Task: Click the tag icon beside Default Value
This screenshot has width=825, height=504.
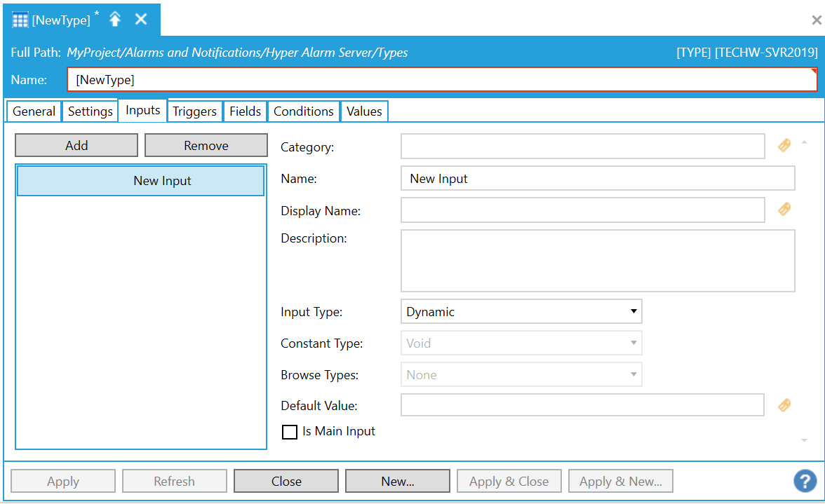Action: pyautogui.click(x=784, y=405)
